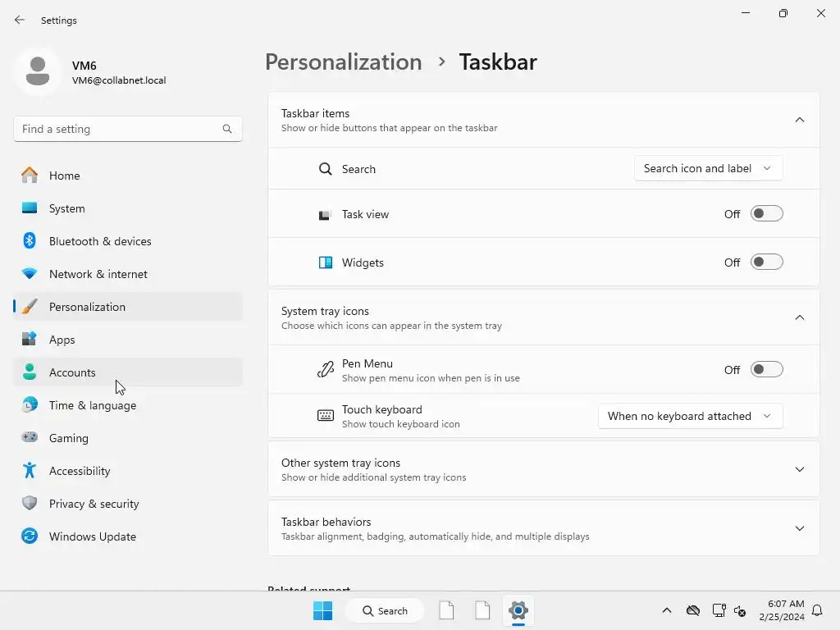Enable the Pen Menu toggle
Viewport: 840px width, 630px height.
tap(767, 370)
